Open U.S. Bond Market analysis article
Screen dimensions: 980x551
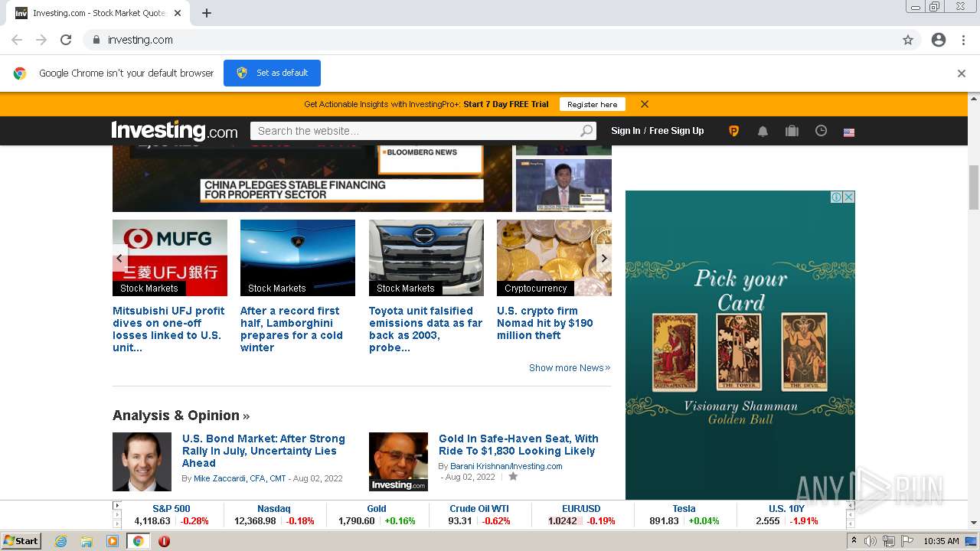263,451
